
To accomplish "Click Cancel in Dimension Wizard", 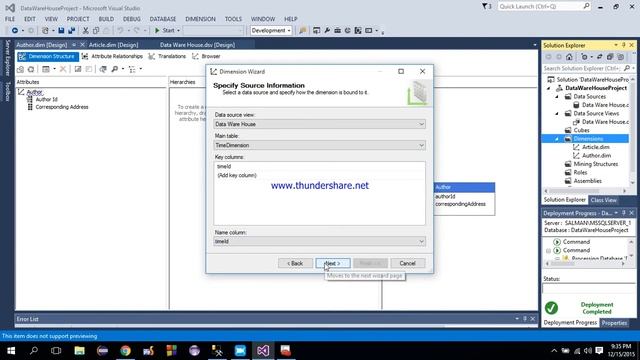I will pos(407,263).
